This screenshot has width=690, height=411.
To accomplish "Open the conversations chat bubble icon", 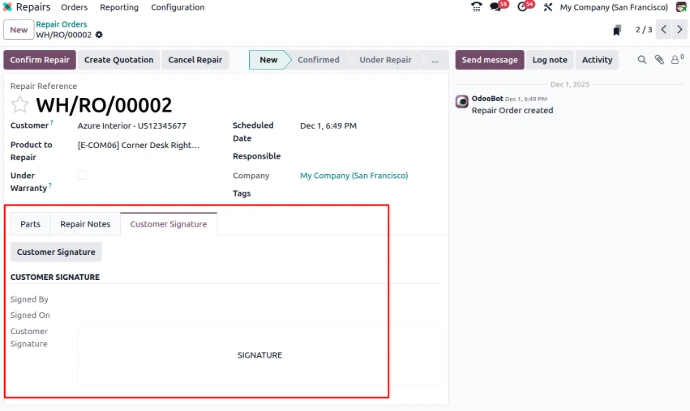I will point(497,7).
